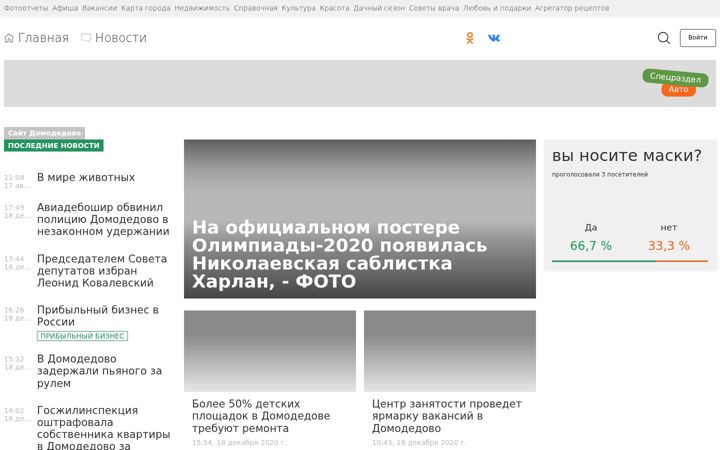Open Агрегатор рецептов in top menu
Image resolution: width=720 pixels, height=450 pixels.
tap(572, 8)
